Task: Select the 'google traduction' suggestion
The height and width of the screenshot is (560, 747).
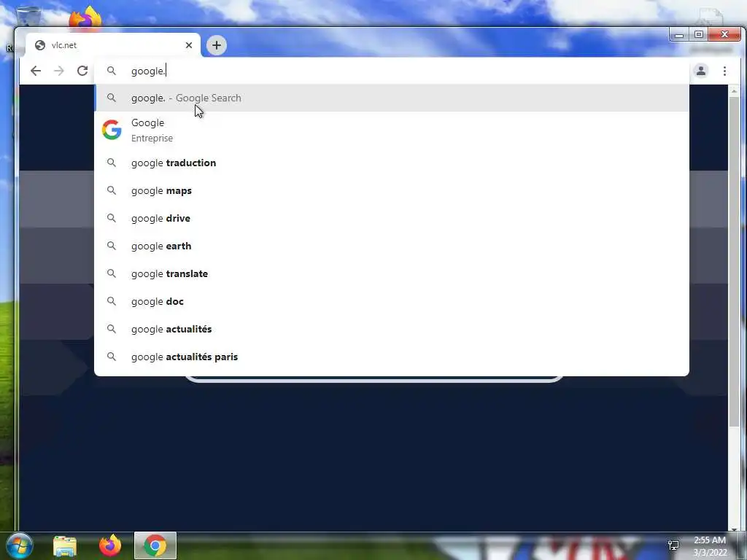Action: pos(392,163)
